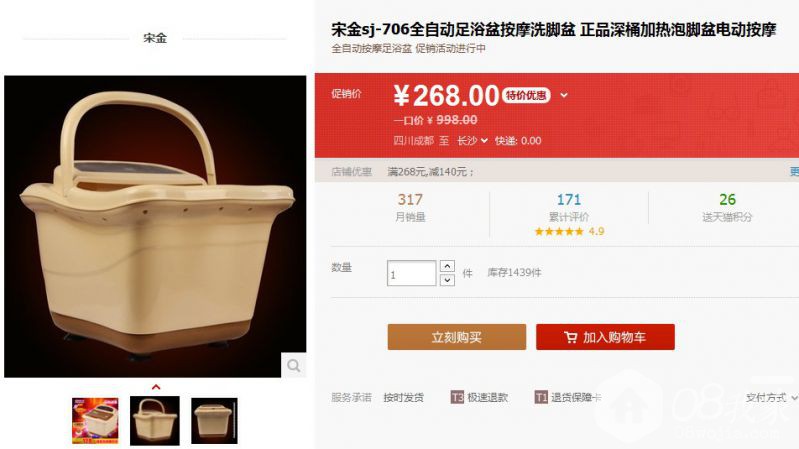
Task: Open the 317 月销量 sales tab
Action: click(x=410, y=206)
